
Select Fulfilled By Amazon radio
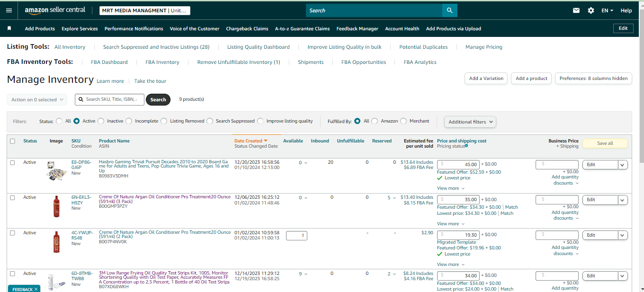tap(375, 121)
